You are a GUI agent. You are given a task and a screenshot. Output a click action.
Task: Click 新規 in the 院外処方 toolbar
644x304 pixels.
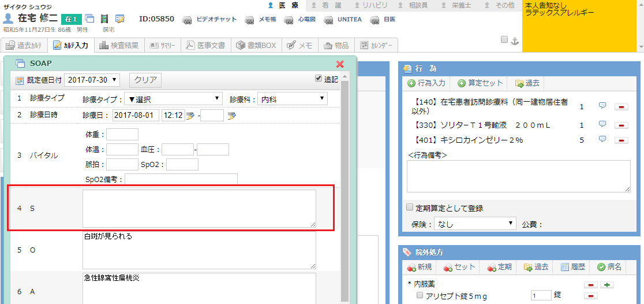tap(420, 267)
